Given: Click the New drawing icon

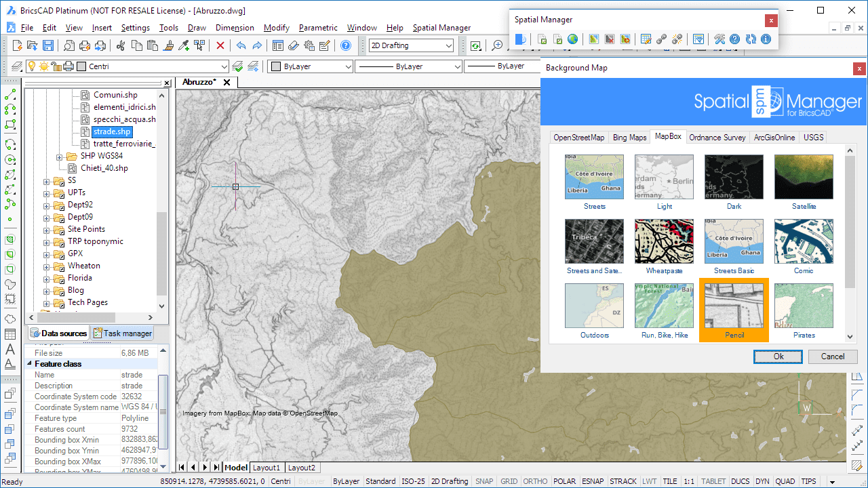Looking at the screenshot, I should coord(18,45).
